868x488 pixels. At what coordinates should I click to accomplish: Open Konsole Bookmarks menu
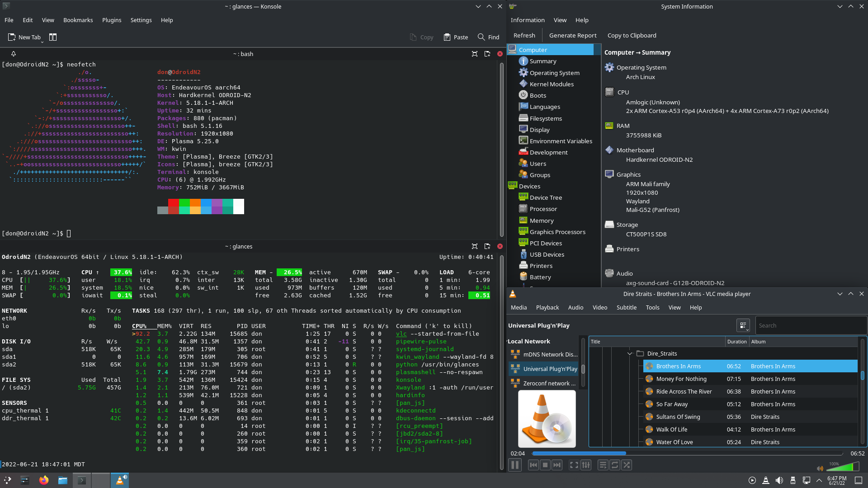(78, 20)
